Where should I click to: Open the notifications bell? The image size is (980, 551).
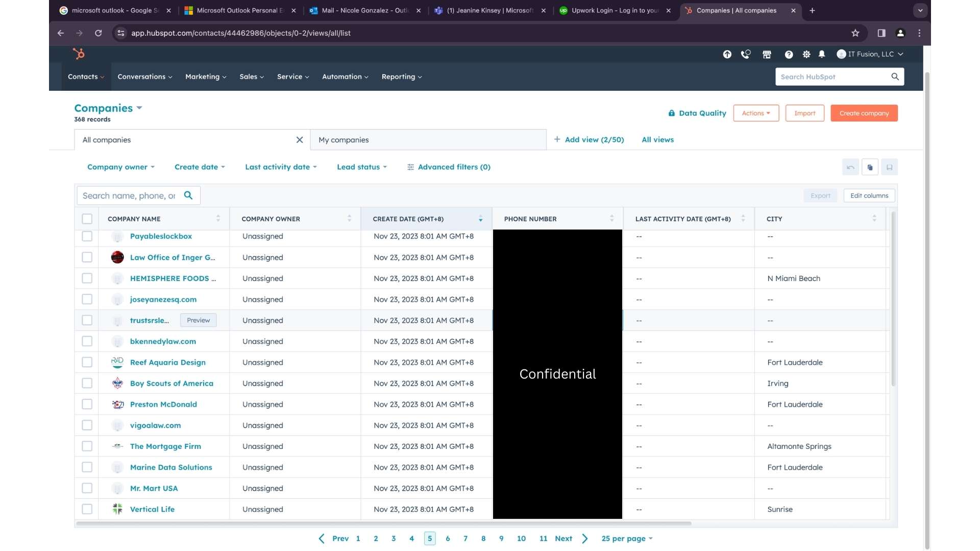pos(822,54)
